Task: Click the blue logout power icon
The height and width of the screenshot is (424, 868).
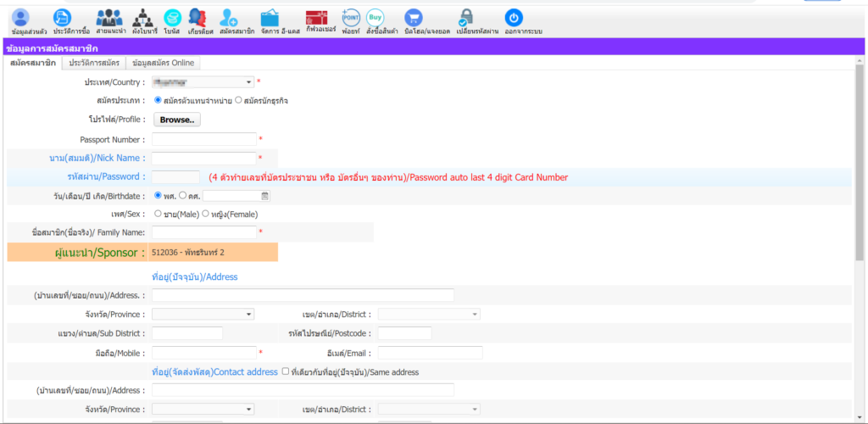Action: click(x=514, y=17)
